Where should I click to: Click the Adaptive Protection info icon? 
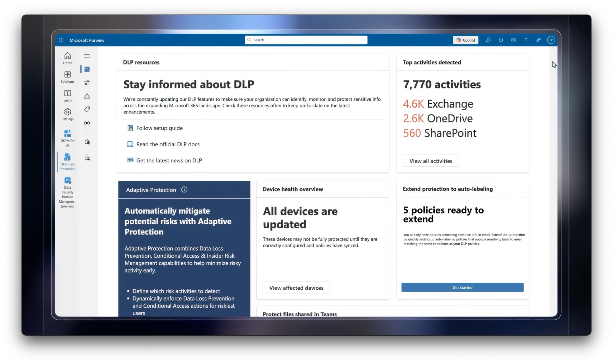[184, 190]
